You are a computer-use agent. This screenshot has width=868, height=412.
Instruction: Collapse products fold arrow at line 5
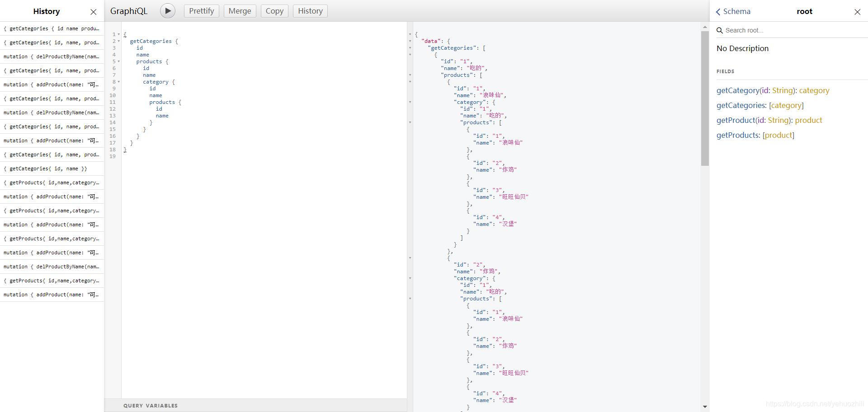119,61
